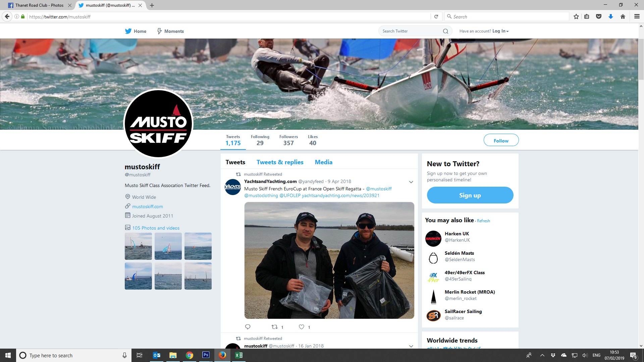The width and height of the screenshot is (644, 362).
Task: Open the Firefox downloads arrow
Action: tap(611, 16)
